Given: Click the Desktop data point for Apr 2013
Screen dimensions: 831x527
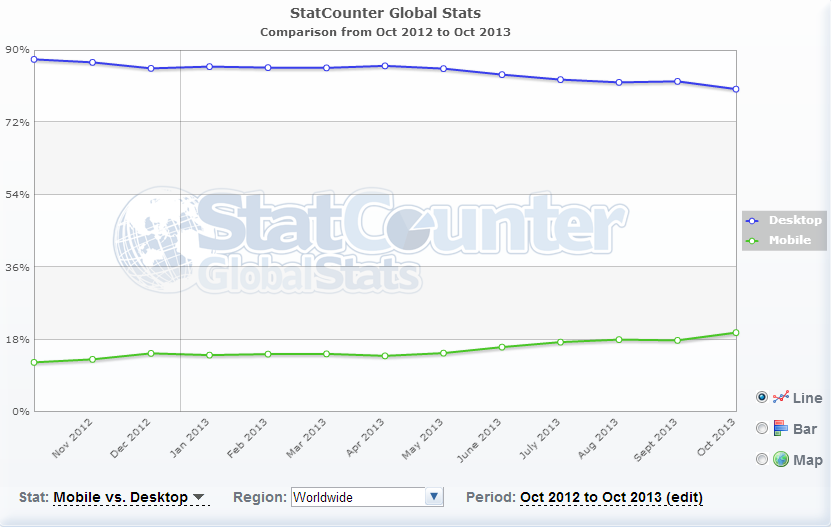Looking at the screenshot, I should tap(385, 66).
